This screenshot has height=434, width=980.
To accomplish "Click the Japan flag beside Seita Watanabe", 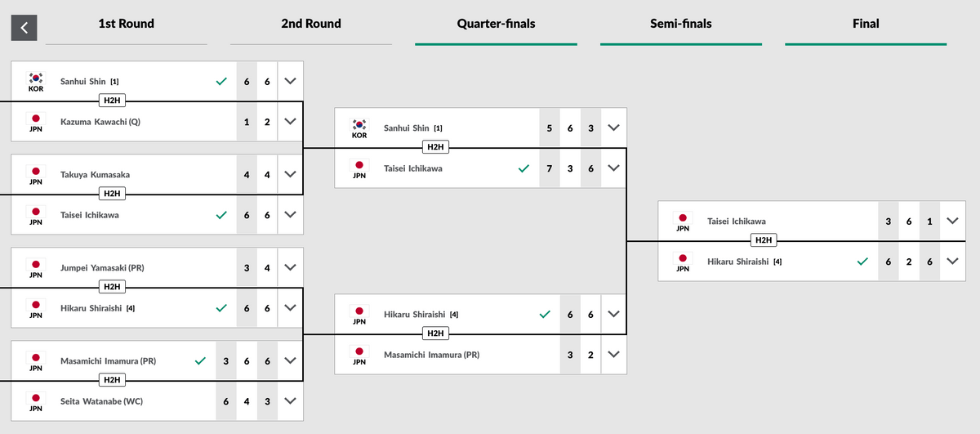I will [36, 398].
